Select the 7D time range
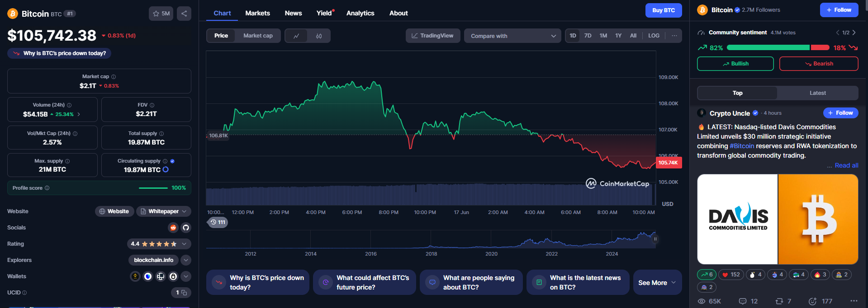 click(588, 36)
